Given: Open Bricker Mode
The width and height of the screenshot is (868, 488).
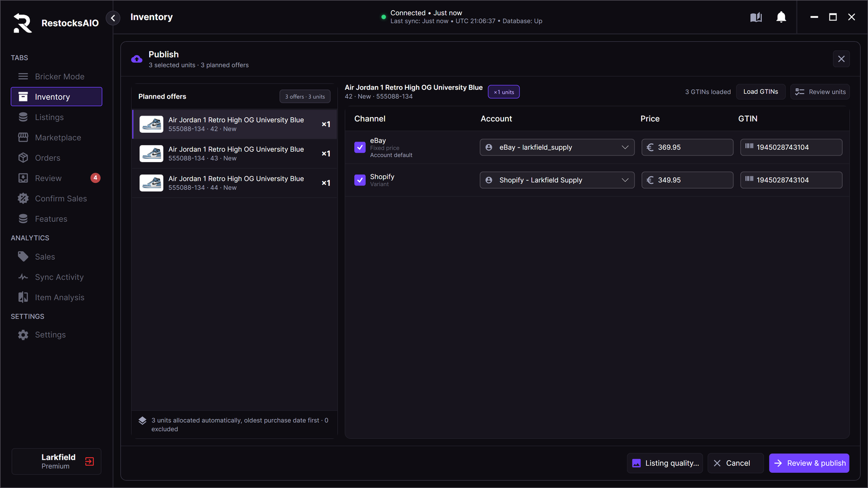Looking at the screenshot, I should click(56, 76).
